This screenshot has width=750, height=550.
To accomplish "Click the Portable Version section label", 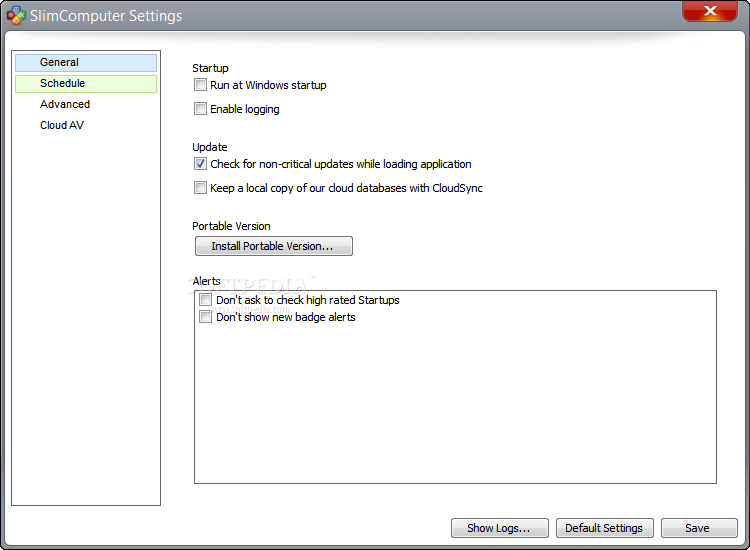I will 231,226.
